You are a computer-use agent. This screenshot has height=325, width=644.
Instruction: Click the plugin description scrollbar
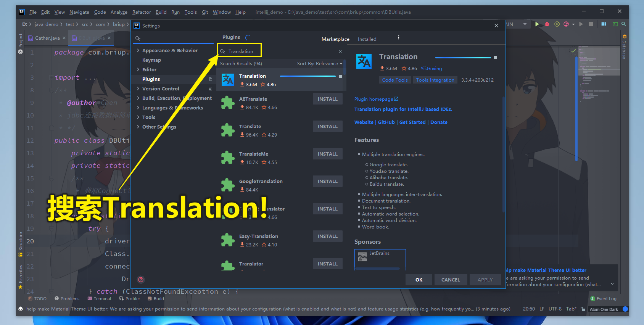click(504, 154)
